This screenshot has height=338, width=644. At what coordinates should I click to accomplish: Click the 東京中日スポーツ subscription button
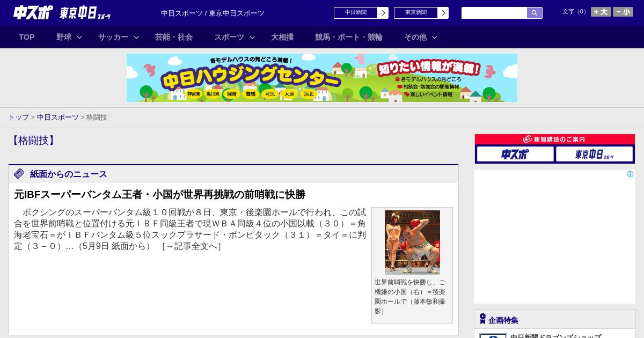pyautogui.click(x=594, y=154)
